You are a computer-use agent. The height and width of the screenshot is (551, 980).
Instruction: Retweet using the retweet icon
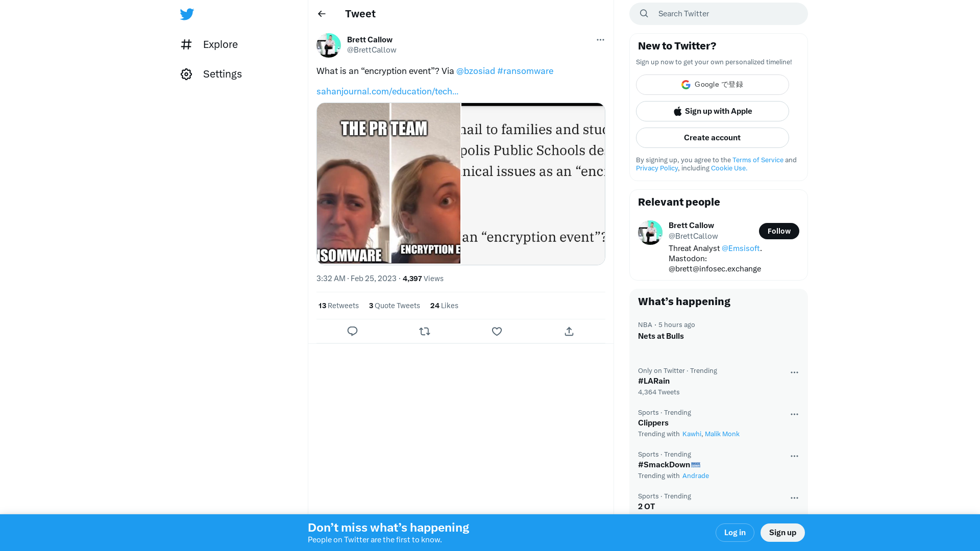(x=425, y=331)
